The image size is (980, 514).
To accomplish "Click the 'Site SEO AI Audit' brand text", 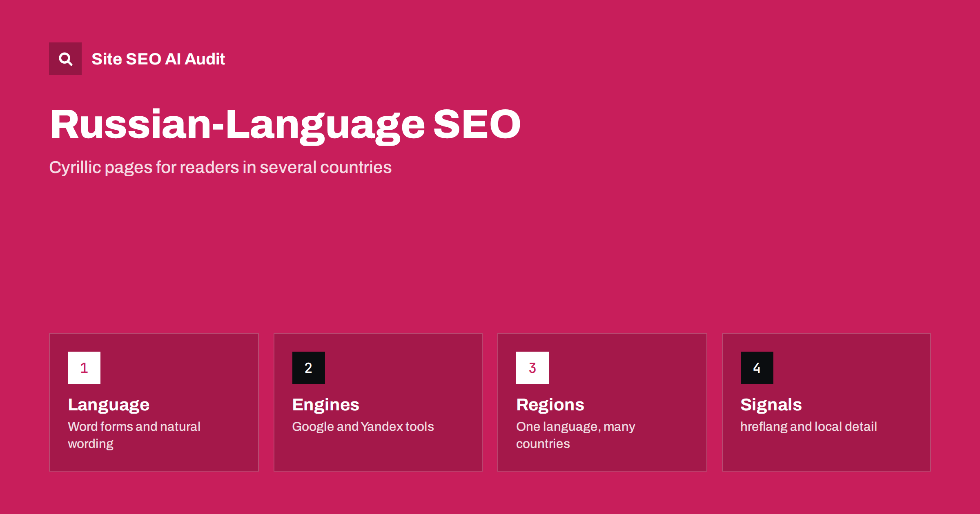I will [x=158, y=59].
